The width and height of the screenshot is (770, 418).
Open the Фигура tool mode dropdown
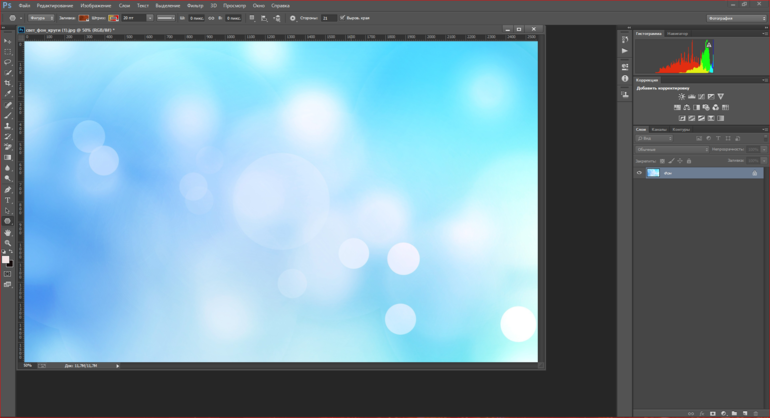[40, 18]
